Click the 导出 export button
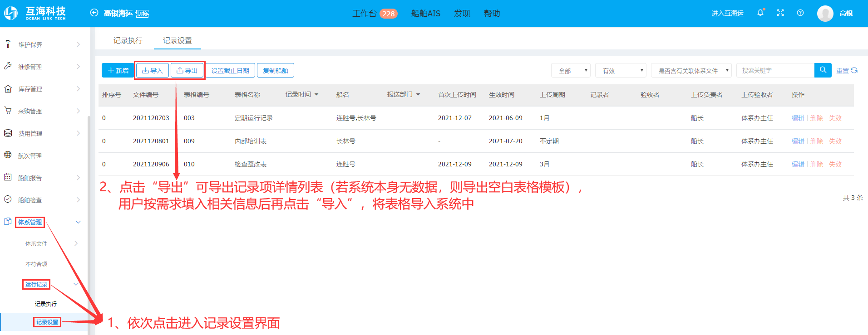This screenshot has width=868, height=335. 187,70
